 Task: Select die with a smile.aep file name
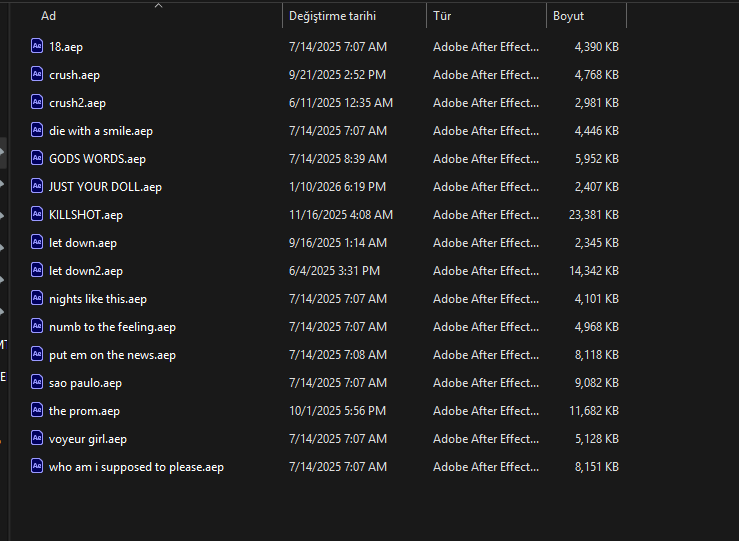click(x=101, y=131)
